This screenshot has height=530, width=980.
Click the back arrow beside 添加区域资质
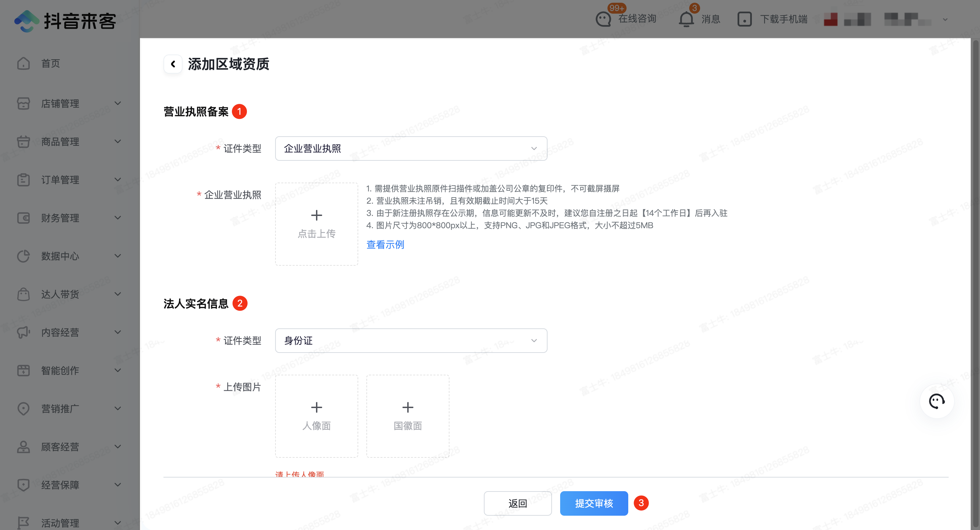173,64
